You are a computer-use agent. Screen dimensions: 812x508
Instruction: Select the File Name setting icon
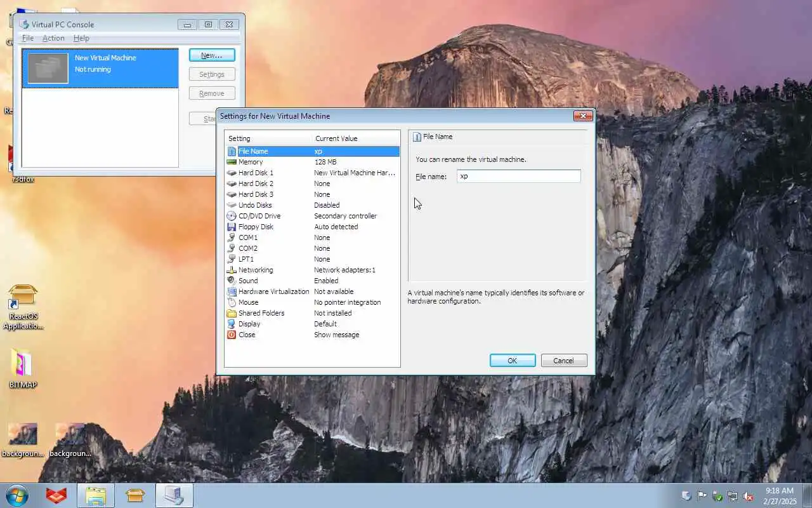click(x=232, y=151)
